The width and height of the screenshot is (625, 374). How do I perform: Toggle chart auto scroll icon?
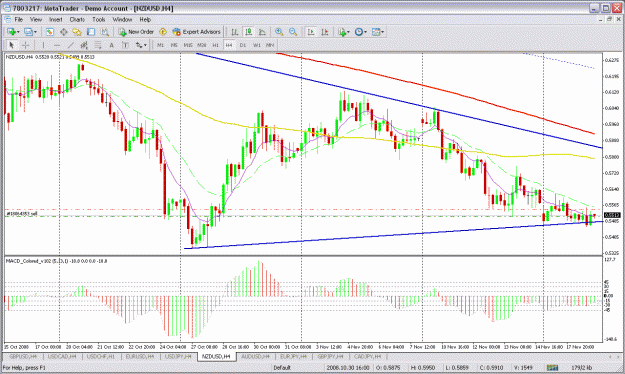[311, 32]
